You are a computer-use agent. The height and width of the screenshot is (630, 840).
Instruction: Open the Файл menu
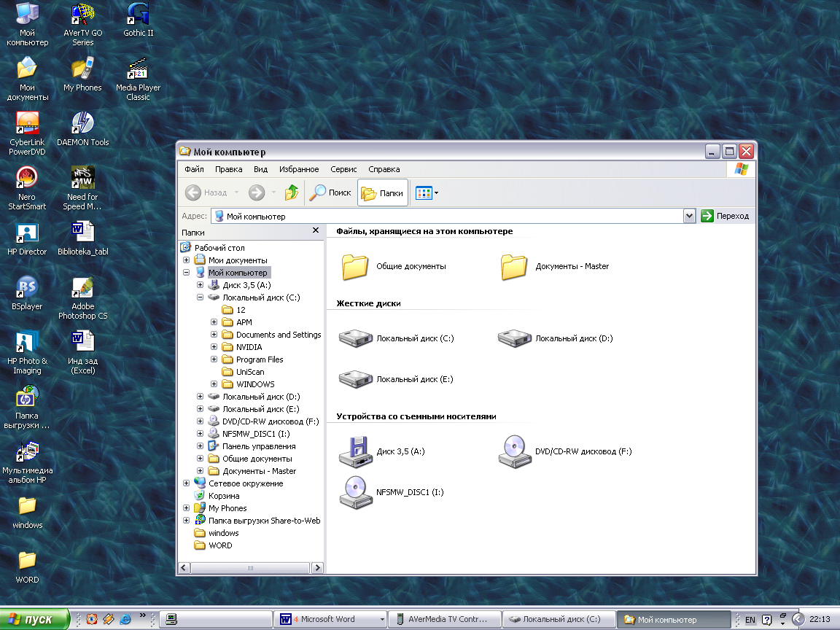coord(194,169)
